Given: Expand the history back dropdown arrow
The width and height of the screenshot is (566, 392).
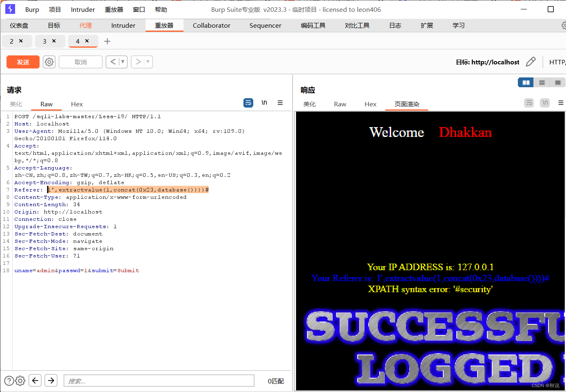Looking at the screenshot, I should (123, 62).
